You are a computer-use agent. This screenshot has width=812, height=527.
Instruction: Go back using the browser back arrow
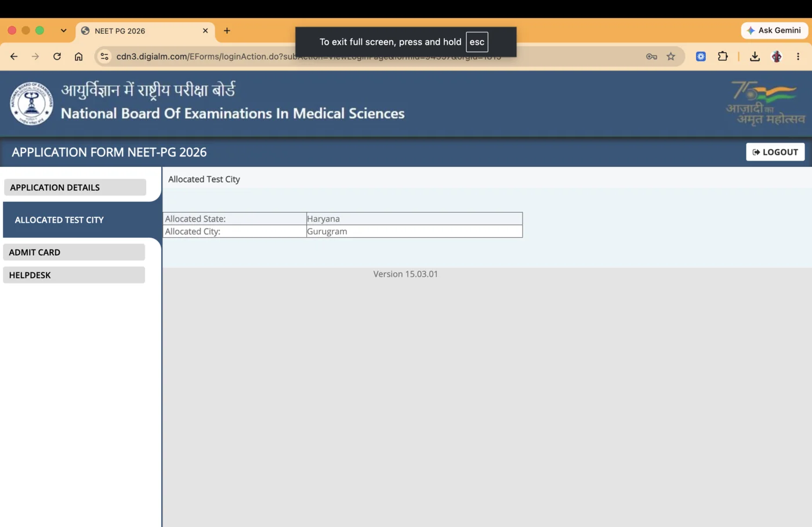coord(14,56)
